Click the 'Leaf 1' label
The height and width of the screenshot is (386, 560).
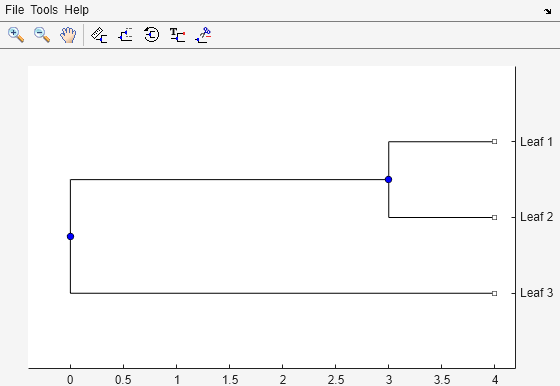(x=536, y=142)
